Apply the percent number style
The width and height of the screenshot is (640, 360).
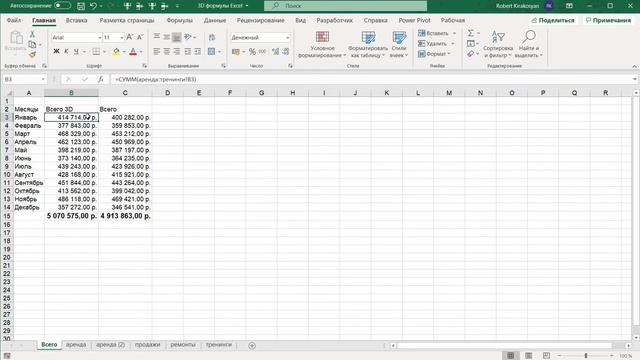(252, 51)
